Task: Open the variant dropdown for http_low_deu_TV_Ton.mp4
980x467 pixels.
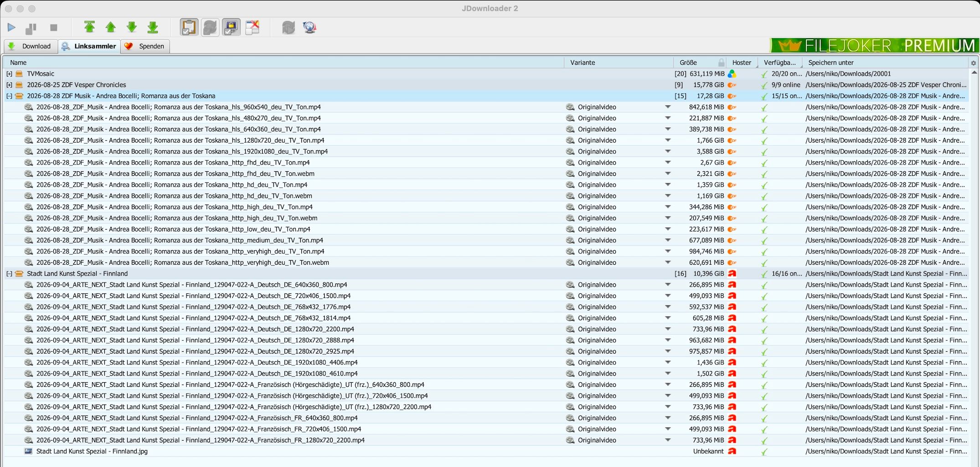Action: (x=668, y=229)
